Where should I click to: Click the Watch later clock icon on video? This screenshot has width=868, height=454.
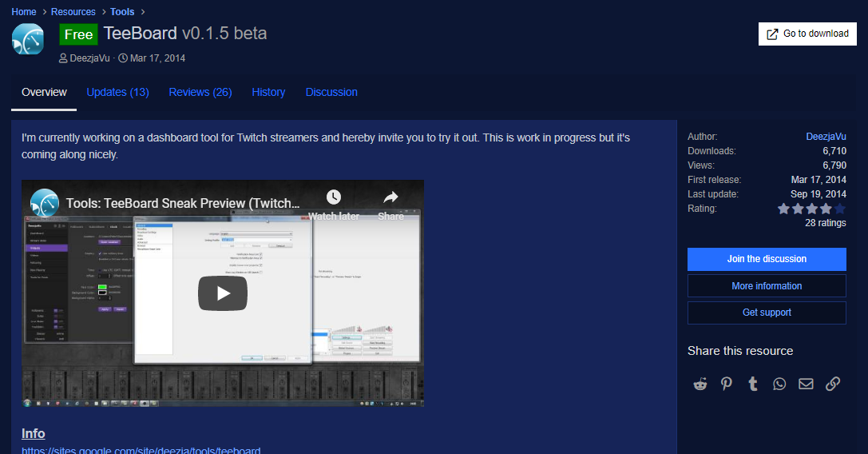tap(334, 197)
